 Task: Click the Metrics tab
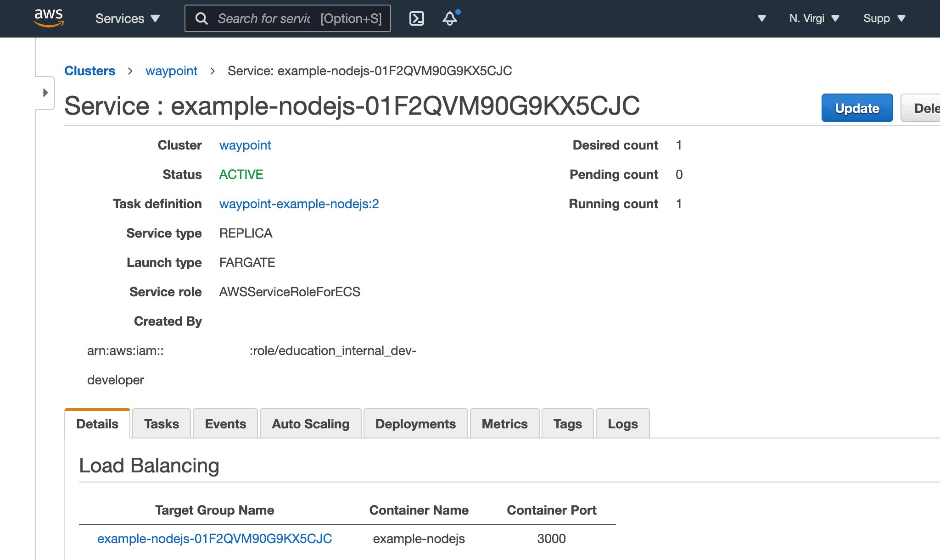(504, 423)
